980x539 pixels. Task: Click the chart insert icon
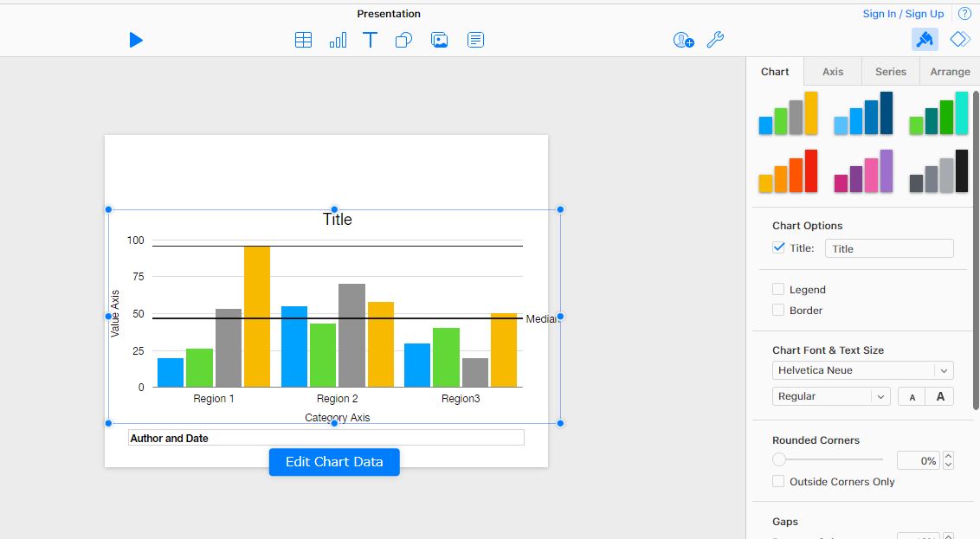click(x=338, y=40)
